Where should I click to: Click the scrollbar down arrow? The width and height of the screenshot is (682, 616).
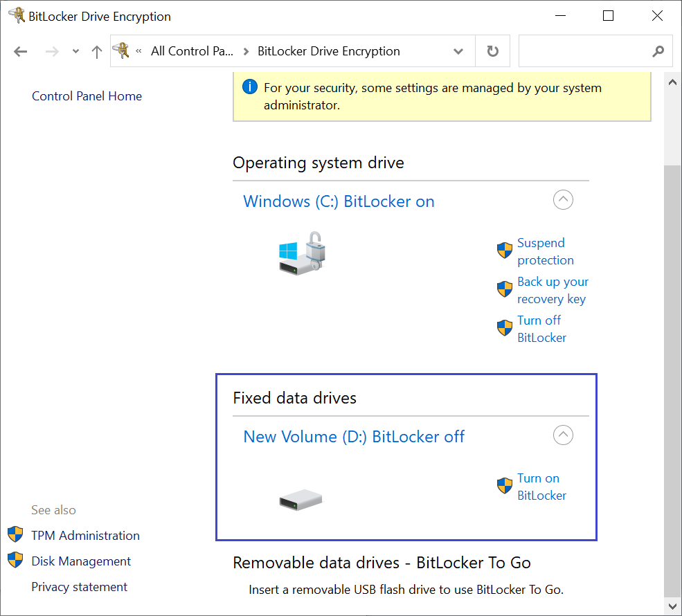tap(672, 606)
